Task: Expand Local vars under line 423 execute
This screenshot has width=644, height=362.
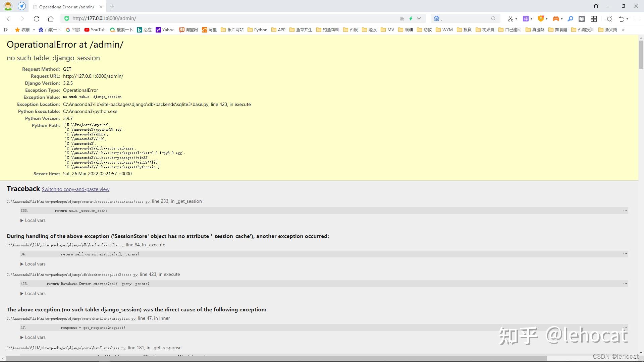Action: point(33,294)
